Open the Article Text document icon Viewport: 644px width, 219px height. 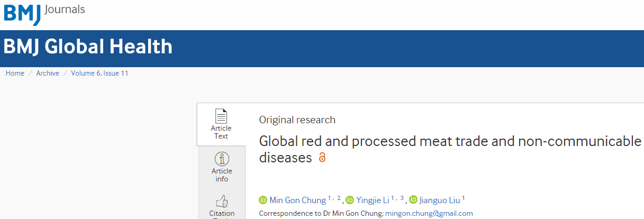pos(221,116)
